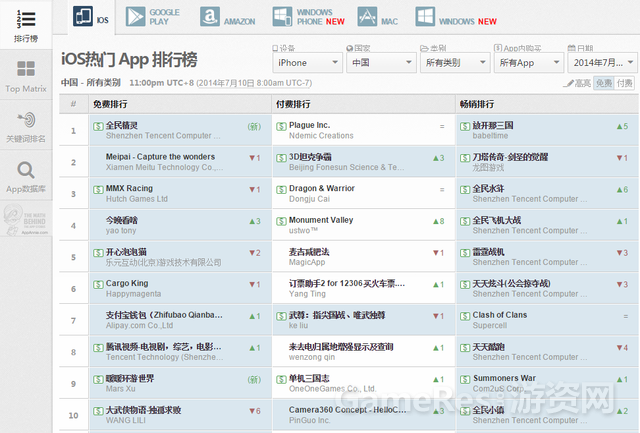The height and width of the screenshot is (433, 640).
Task: Open Top Matrix grid icon in sidebar
Action: 26,69
